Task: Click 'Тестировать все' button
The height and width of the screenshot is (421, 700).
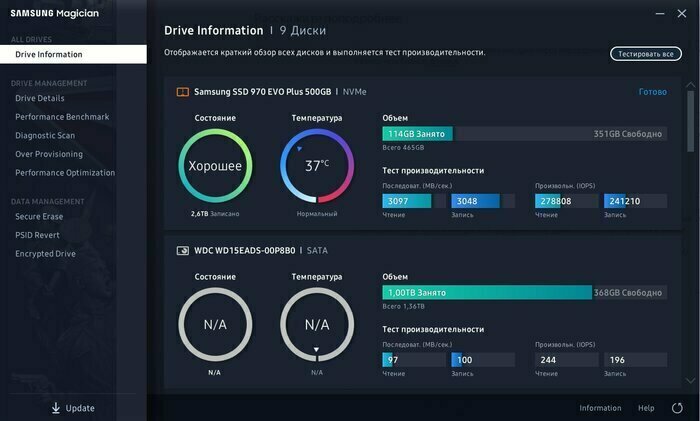Action: (646, 54)
